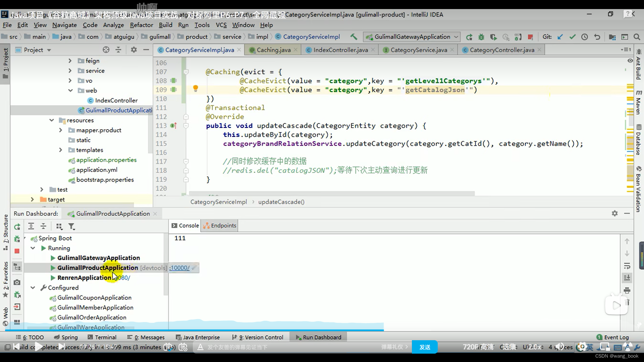Select the Rerun application icon
The height and width of the screenshot is (362, 644).
[17, 226]
